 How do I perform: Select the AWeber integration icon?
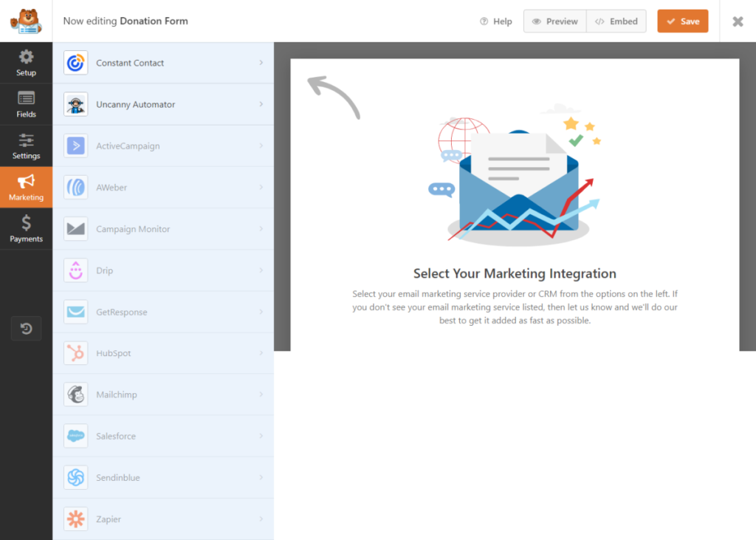tap(76, 187)
